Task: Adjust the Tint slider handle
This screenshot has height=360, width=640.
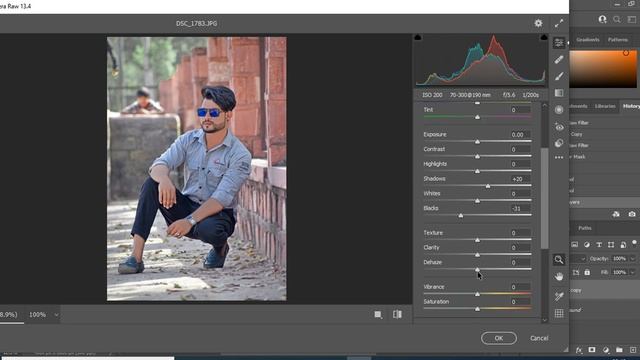Action: pos(477,118)
